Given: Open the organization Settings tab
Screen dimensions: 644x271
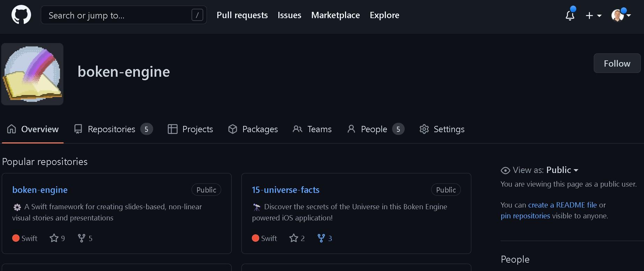Looking at the screenshot, I should point(442,129).
